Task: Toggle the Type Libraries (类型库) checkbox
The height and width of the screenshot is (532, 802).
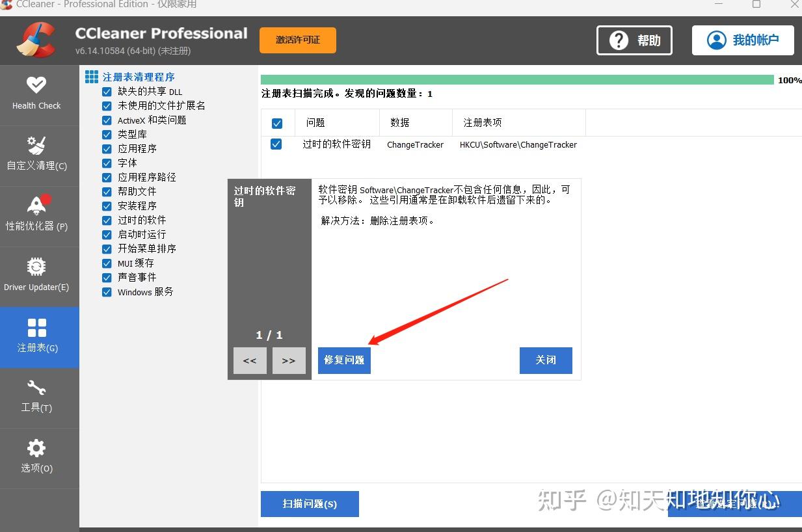Action: tap(107, 135)
